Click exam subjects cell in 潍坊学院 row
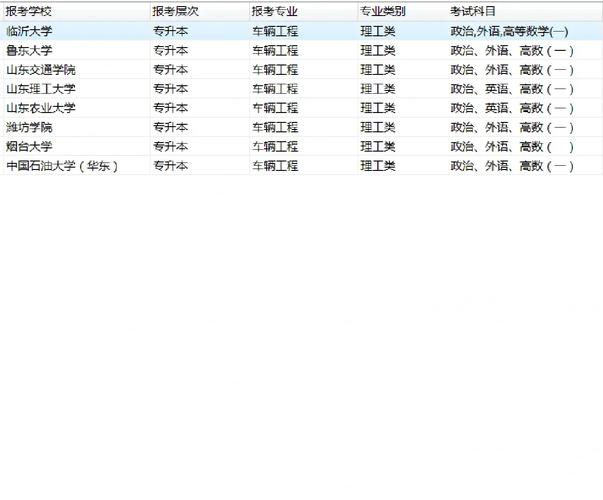The width and height of the screenshot is (603, 500). tap(512, 127)
